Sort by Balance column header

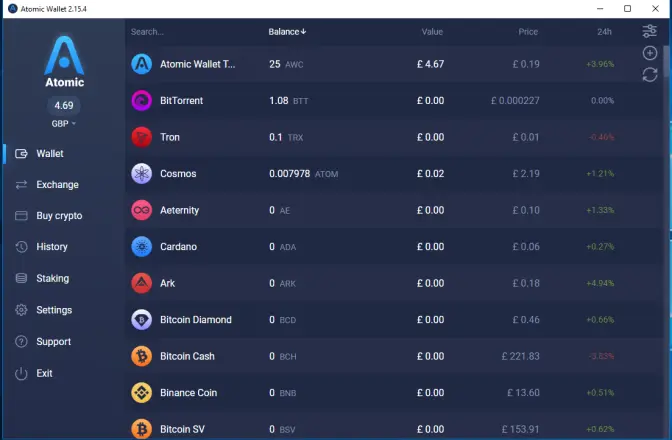click(x=287, y=32)
